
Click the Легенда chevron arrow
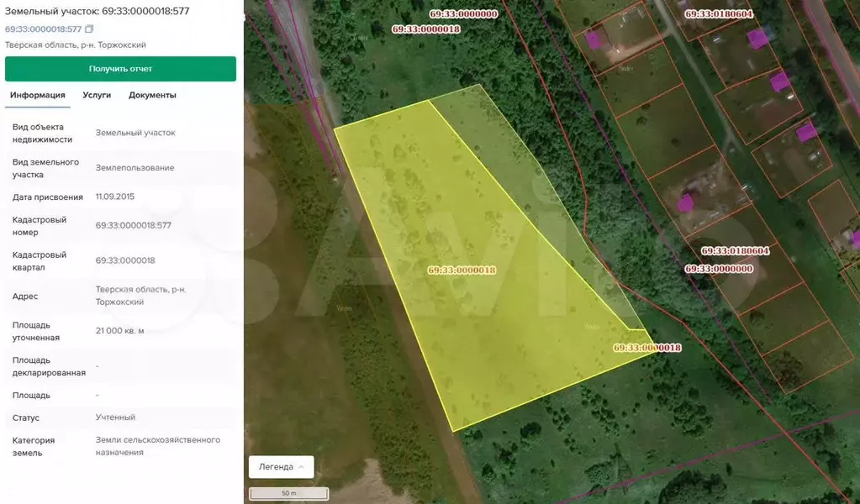(301, 467)
